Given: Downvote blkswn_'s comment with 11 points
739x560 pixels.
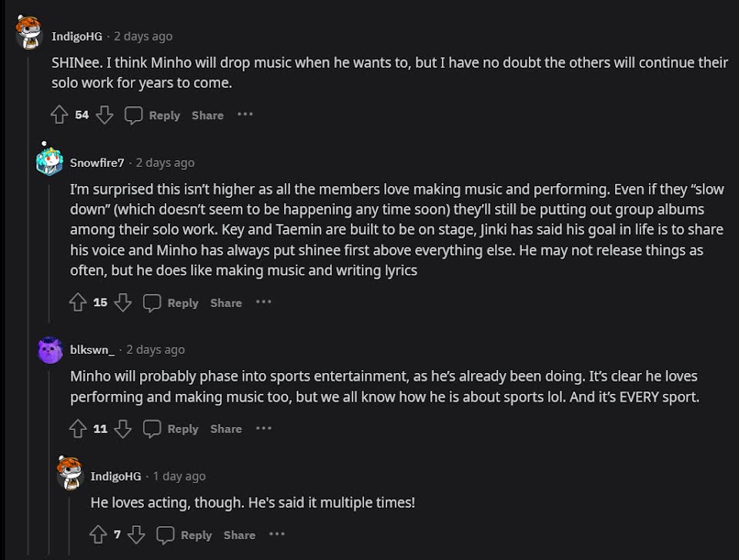Looking at the screenshot, I should click(x=123, y=429).
